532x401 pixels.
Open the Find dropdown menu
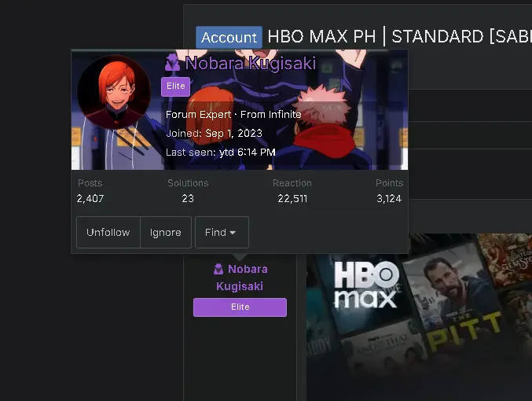click(222, 232)
